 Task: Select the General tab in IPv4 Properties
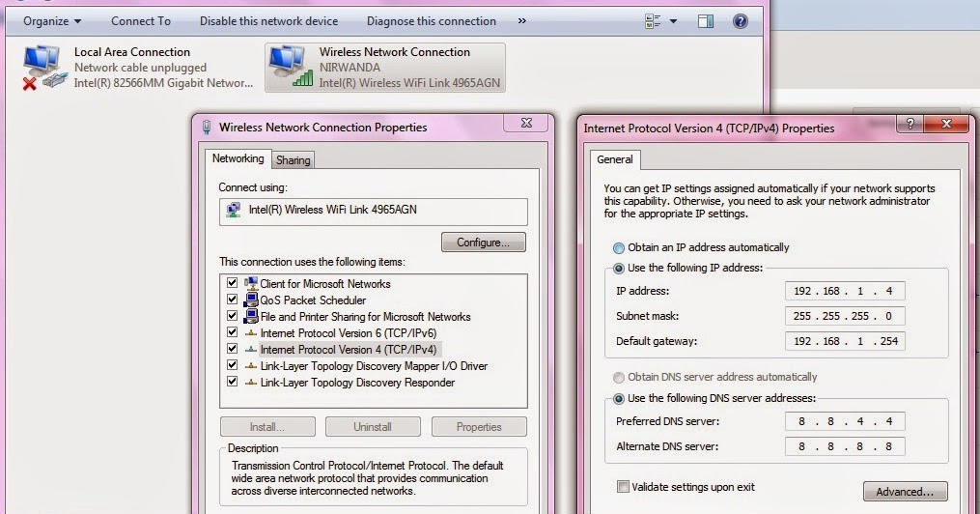614,159
